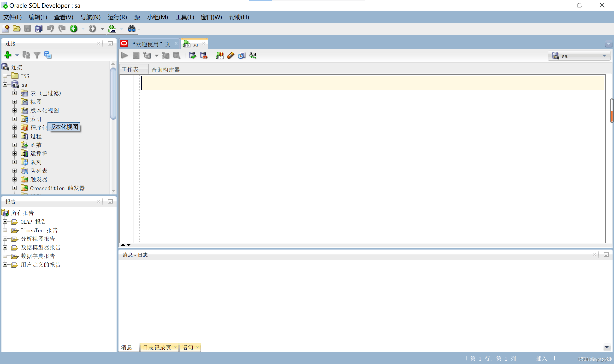Screen dimensions: 614x364
Task: Open the sa connection dropdown selector
Action: [604, 56]
